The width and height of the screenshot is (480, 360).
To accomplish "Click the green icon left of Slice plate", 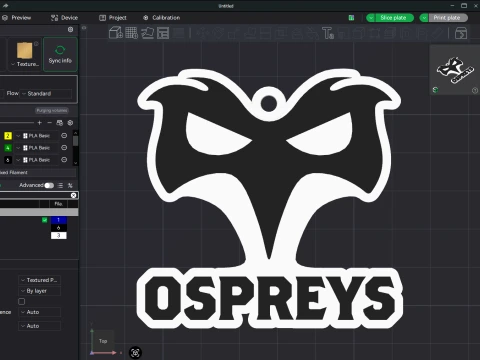I will (351, 18).
